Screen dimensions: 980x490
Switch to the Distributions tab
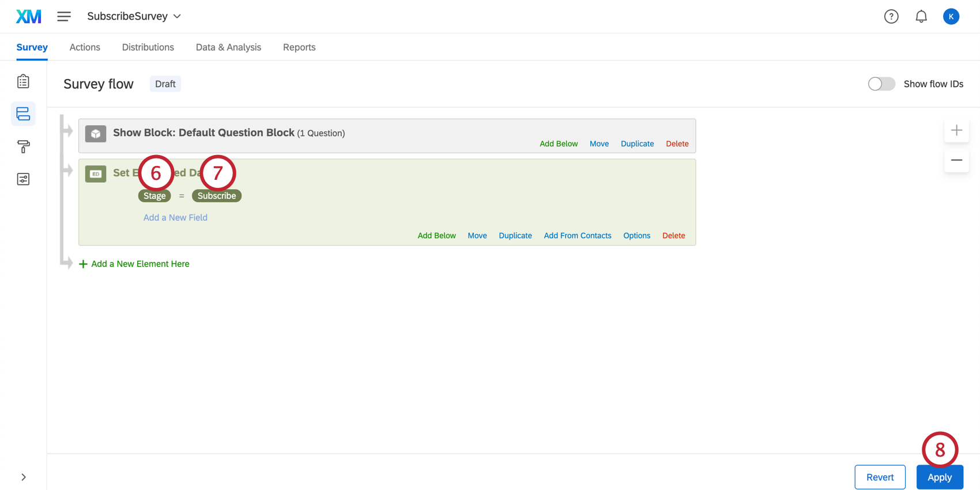point(148,47)
